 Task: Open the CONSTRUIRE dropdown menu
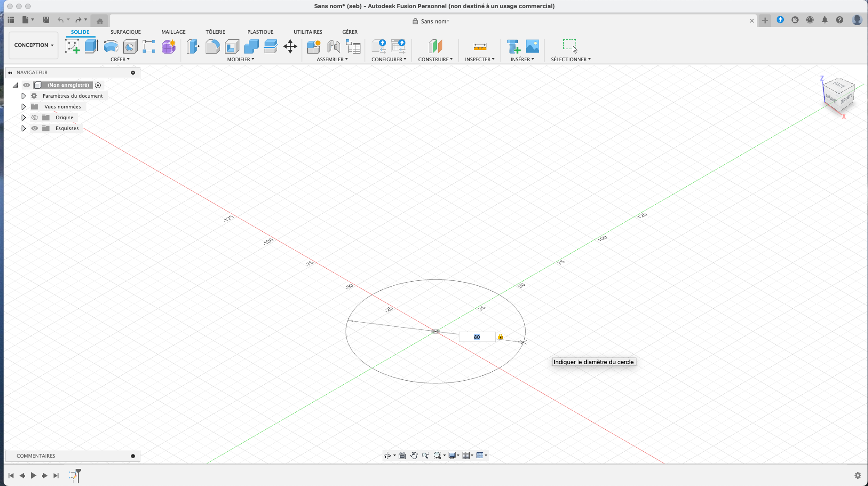[x=435, y=59]
